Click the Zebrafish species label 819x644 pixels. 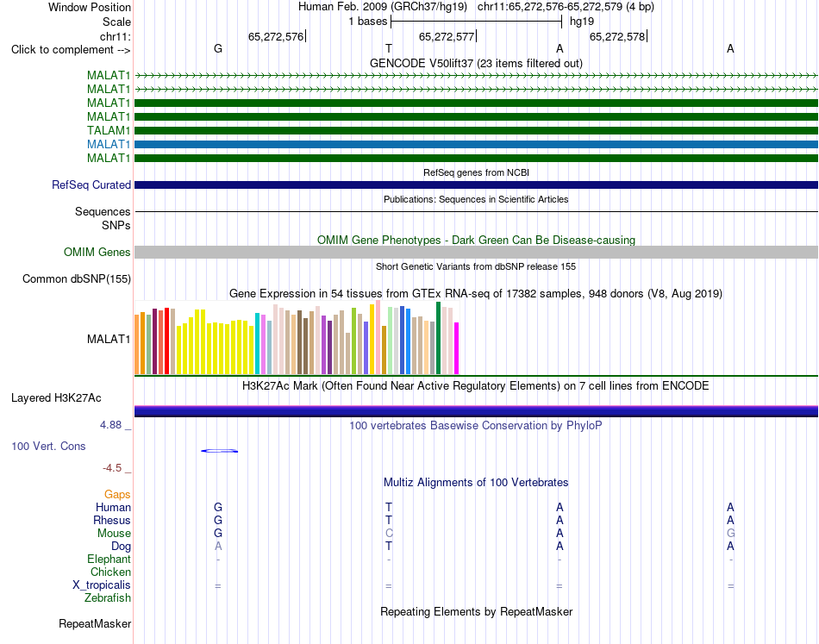[108, 598]
